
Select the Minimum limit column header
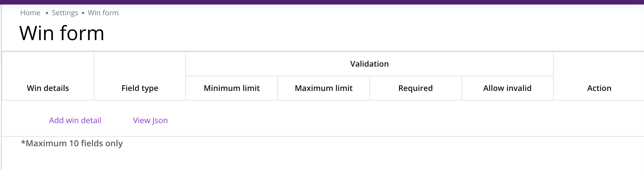(x=232, y=88)
